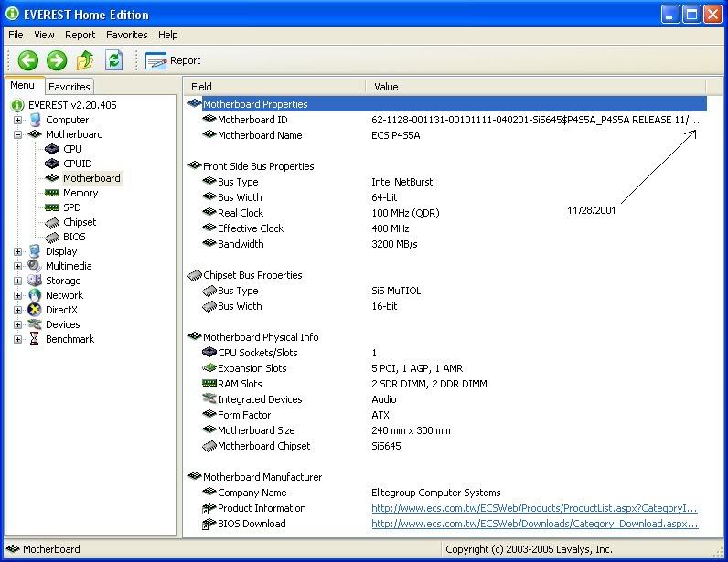
Task: Click the Field column header
Action: [x=274, y=87]
